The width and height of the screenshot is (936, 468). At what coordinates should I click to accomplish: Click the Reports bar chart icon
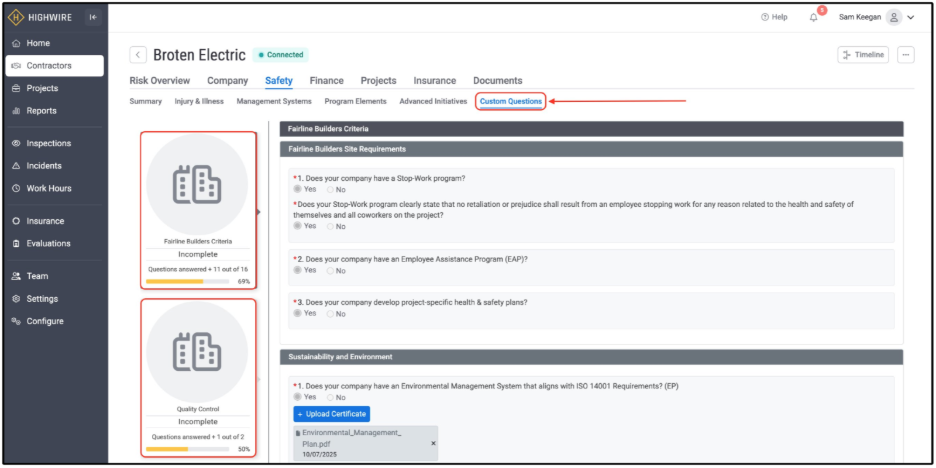[16, 111]
